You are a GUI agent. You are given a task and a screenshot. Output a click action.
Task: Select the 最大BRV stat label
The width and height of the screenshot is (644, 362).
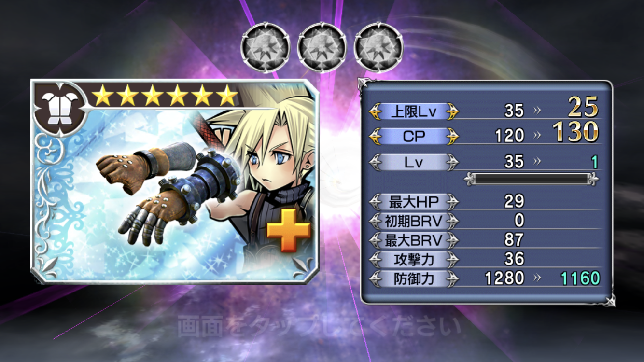[414, 240]
